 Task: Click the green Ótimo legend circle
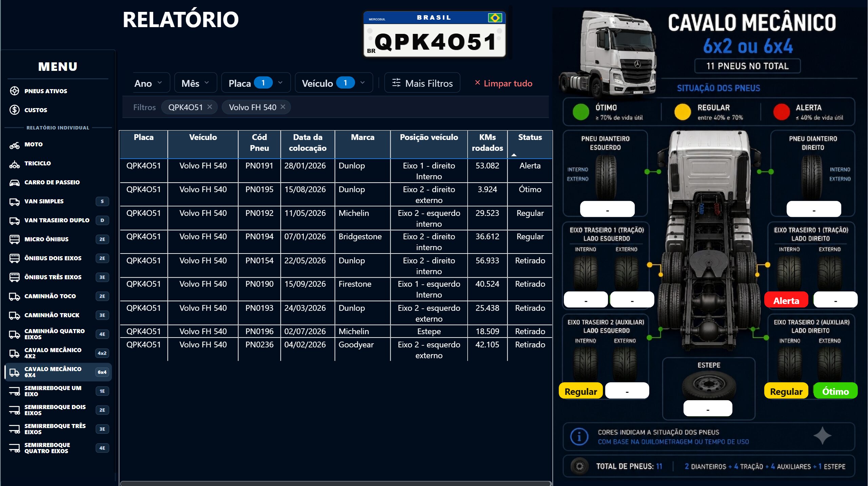click(581, 112)
